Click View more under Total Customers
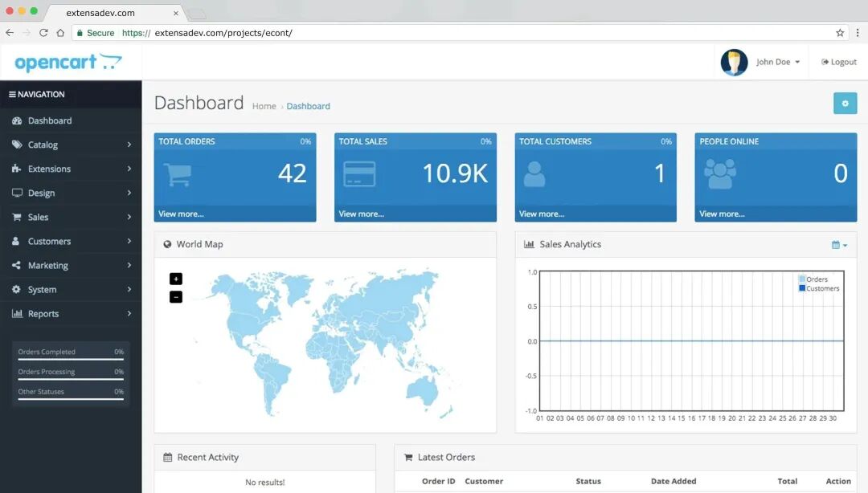Image resolution: width=868 pixels, height=493 pixels. pyautogui.click(x=542, y=214)
